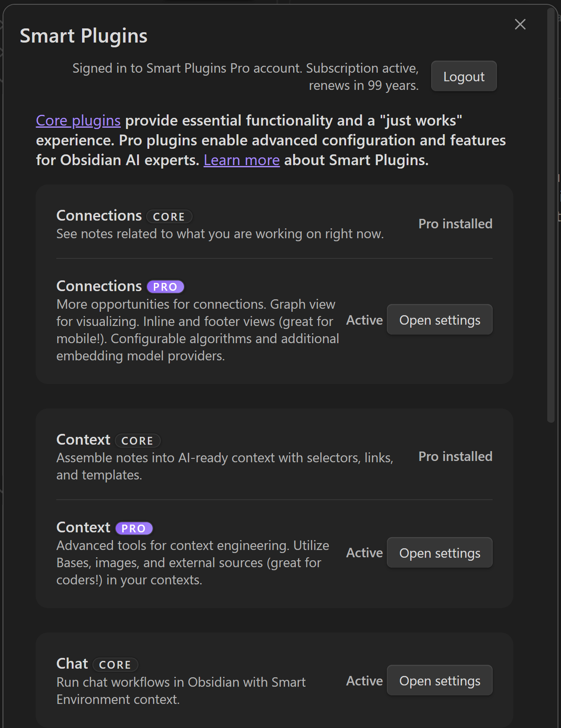Image resolution: width=561 pixels, height=728 pixels.
Task: Click the dialog's vertical scrollbar
Action: point(551,215)
